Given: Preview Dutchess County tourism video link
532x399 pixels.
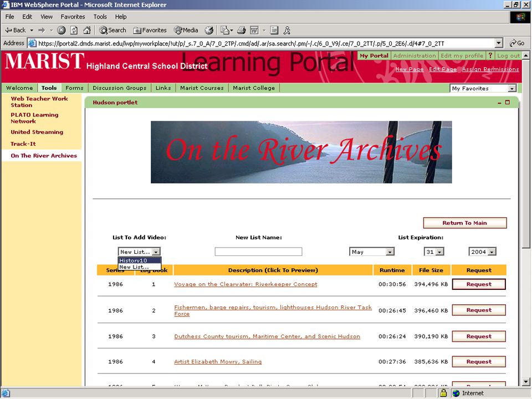Looking at the screenshot, I should coord(267,336).
